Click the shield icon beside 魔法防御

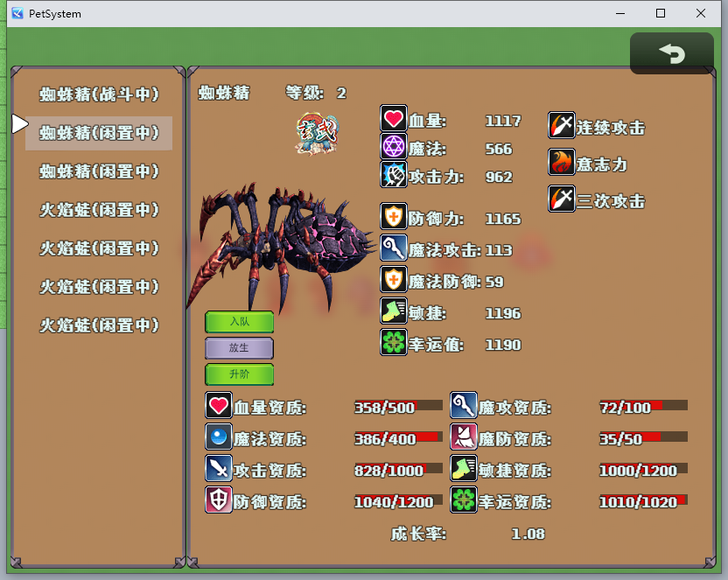click(393, 279)
